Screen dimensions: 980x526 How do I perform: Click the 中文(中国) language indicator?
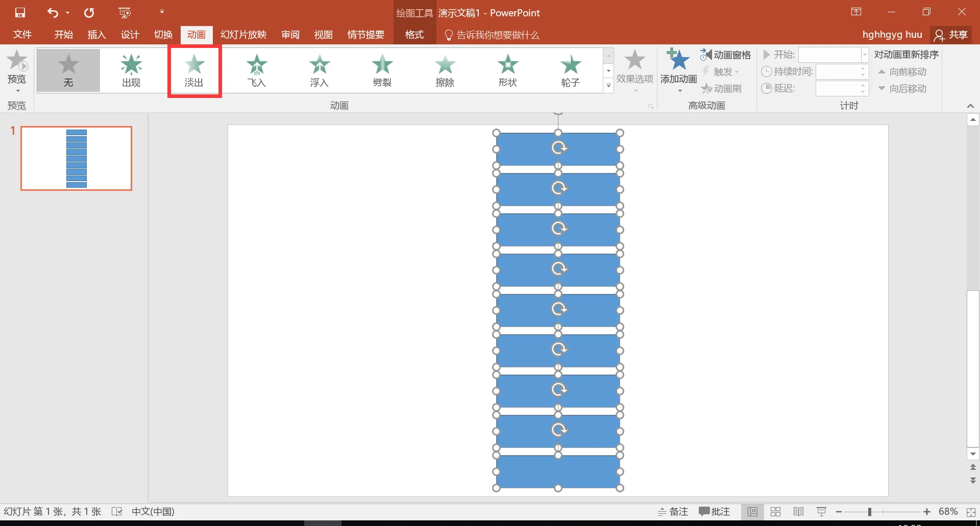point(153,511)
